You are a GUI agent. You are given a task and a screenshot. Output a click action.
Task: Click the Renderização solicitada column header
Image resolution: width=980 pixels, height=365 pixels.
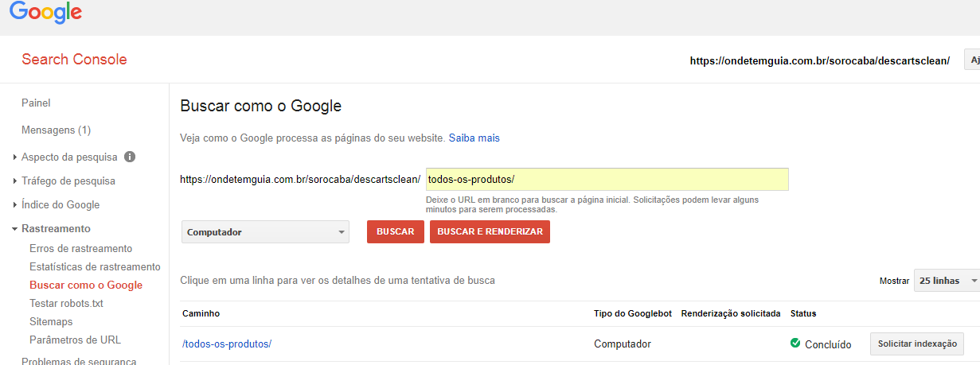[731, 313]
